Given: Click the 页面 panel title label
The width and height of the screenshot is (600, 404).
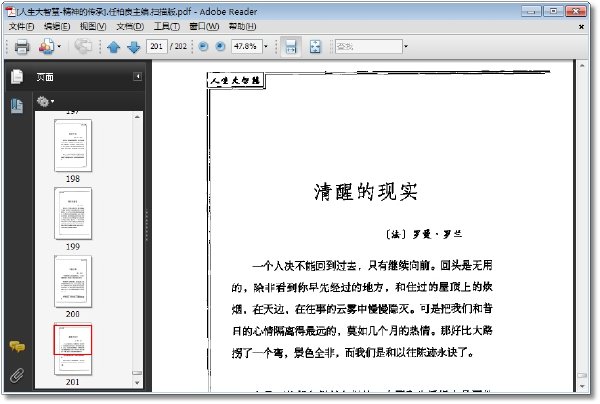Looking at the screenshot, I should click(x=45, y=77).
